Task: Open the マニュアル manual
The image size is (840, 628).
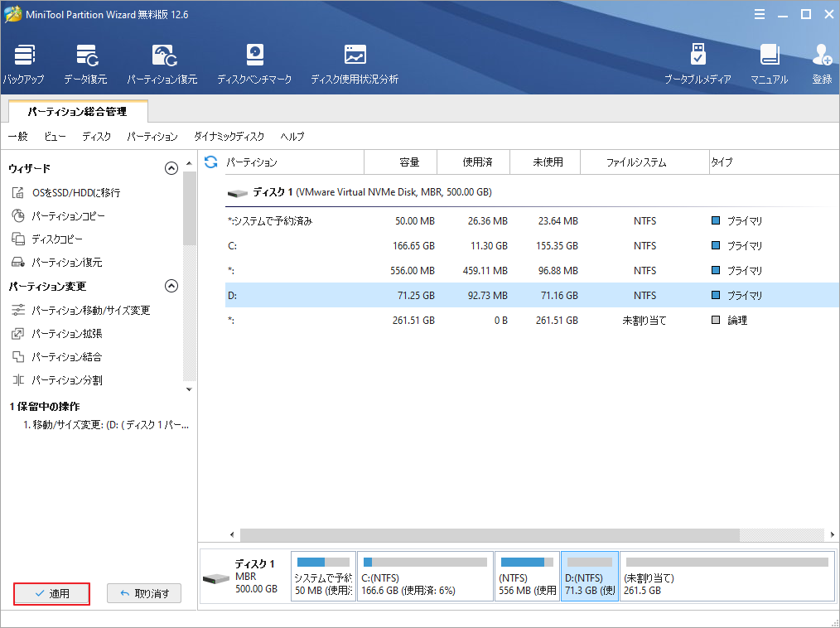Action: [770, 65]
